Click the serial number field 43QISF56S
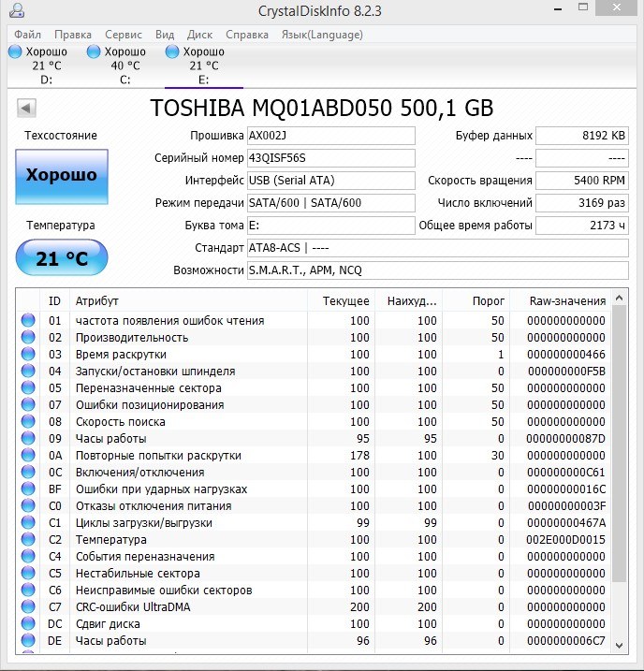The height and width of the screenshot is (671, 644). [x=331, y=158]
